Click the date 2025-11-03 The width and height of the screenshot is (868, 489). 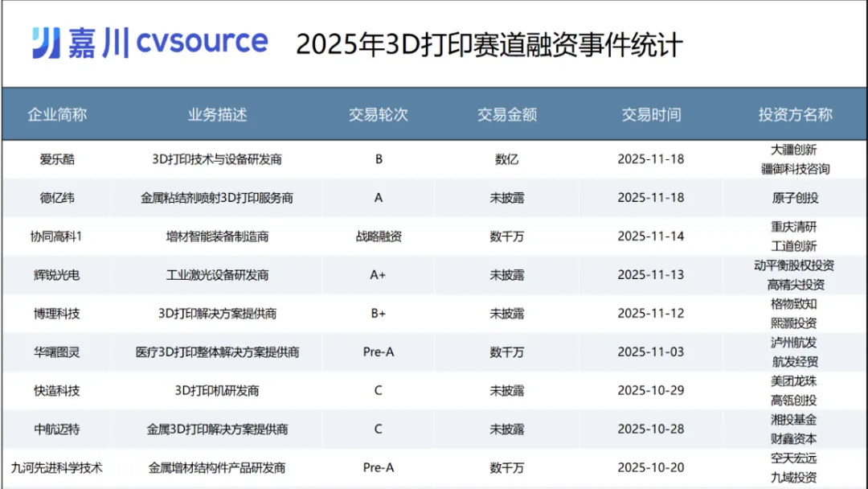651,352
